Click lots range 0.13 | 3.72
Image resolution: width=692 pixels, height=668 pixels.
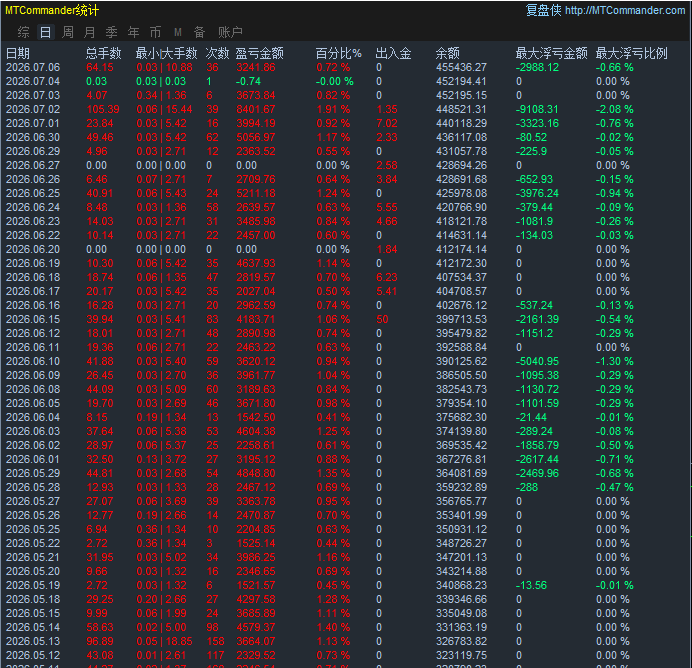point(162,459)
